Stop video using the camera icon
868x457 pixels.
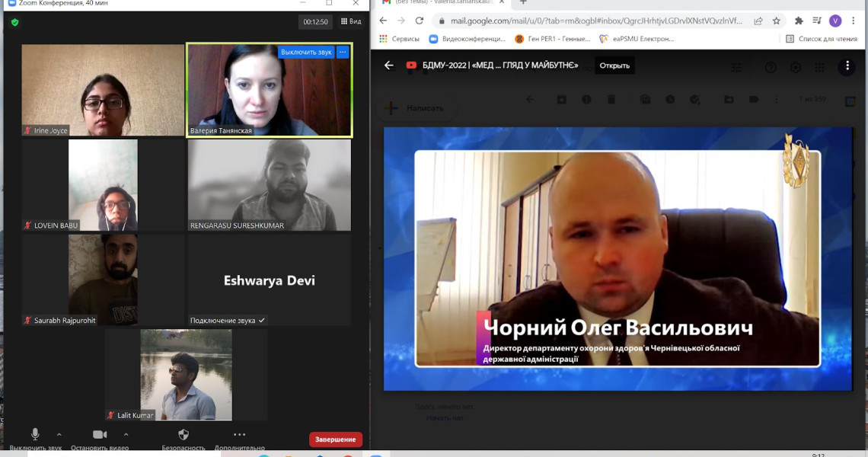(100, 435)
